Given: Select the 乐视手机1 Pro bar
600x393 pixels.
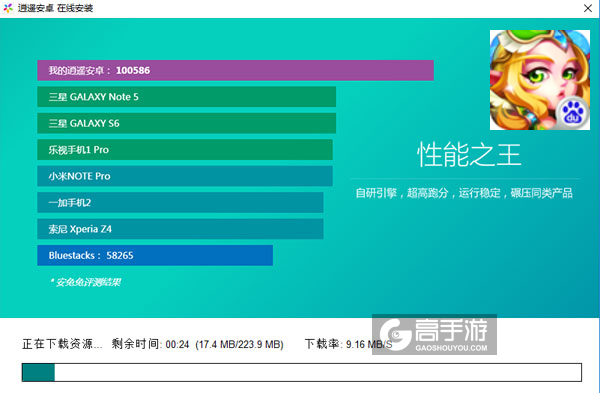Looking at the screenshot, I should click(185, 150).
